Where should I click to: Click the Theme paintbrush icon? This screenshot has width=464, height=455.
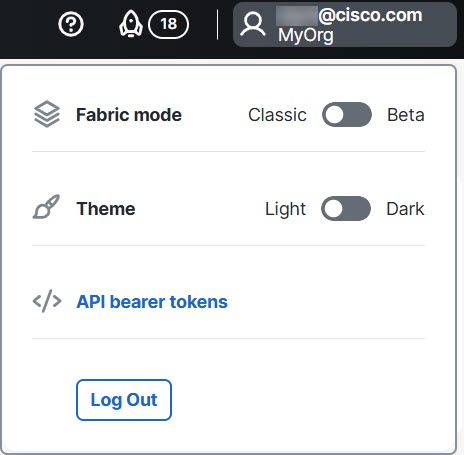click(46, 207)
